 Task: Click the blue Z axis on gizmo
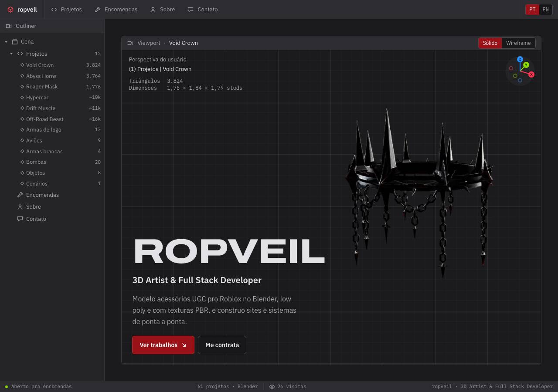point(520,59)
